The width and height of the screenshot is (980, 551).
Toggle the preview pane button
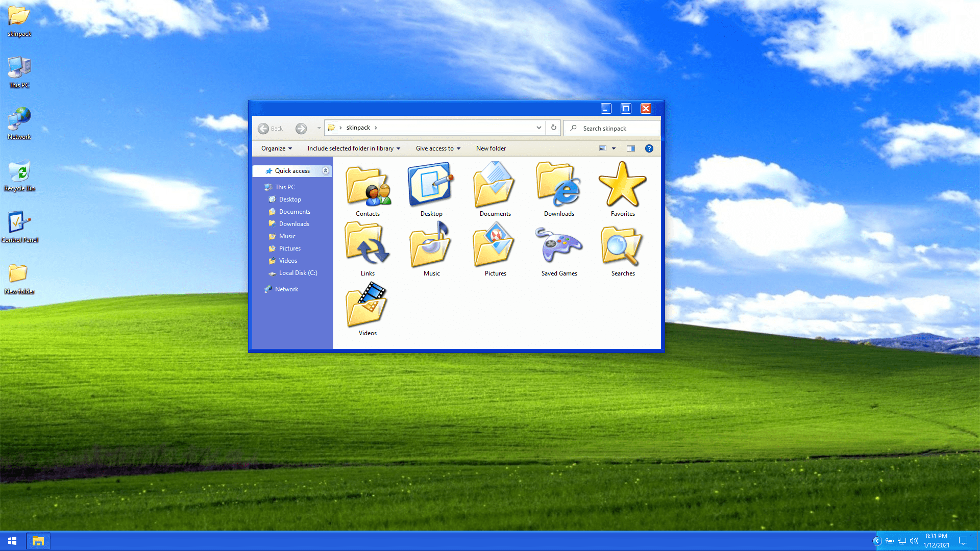631,148
